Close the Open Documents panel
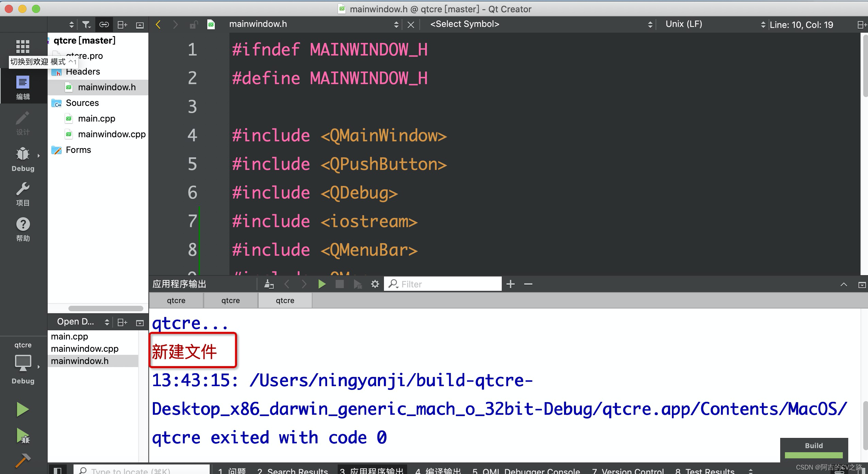 pos(140,322)
